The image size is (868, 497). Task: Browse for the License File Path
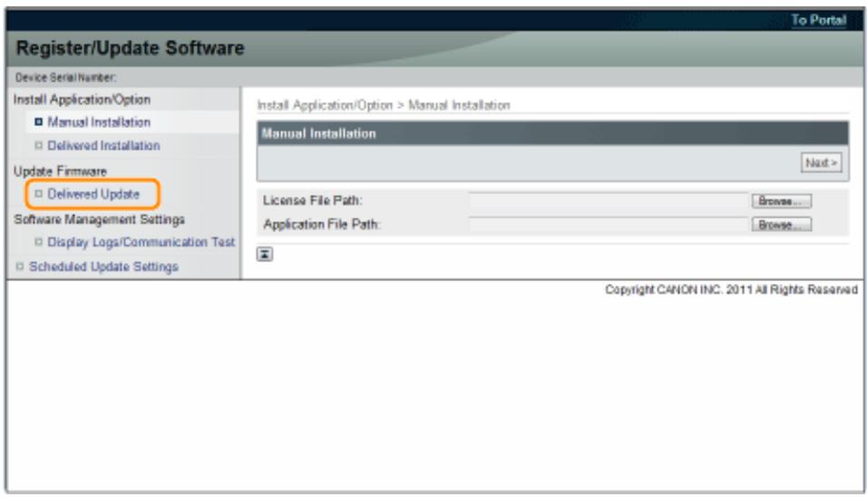coord(781,201)
